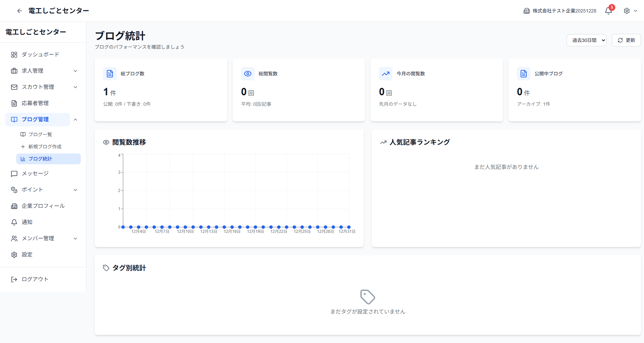
Task: Expand the 求人管理 sidebar section
Action: click(76, 71)
